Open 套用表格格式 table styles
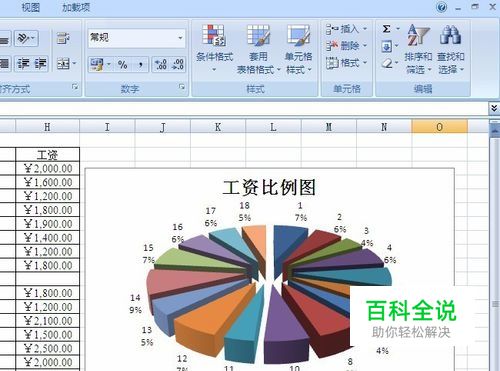The image size is (500, 371). pos(258,49)
